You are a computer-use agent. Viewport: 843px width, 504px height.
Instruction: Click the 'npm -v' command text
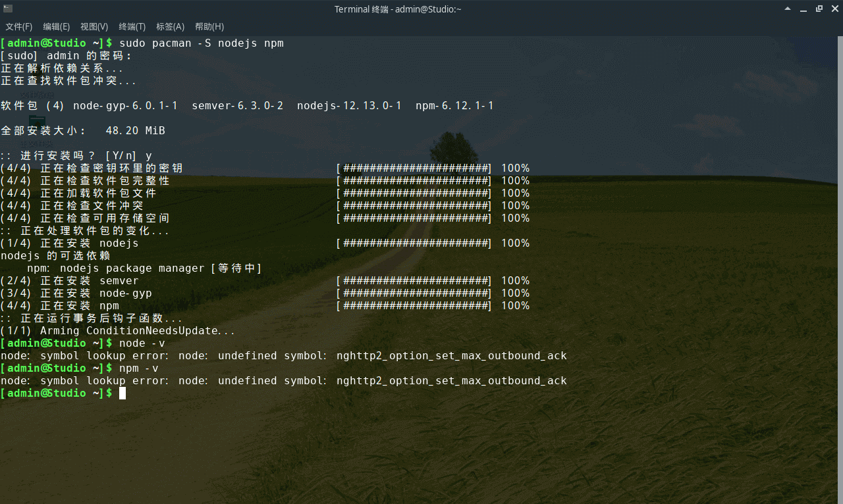[138, 368]
